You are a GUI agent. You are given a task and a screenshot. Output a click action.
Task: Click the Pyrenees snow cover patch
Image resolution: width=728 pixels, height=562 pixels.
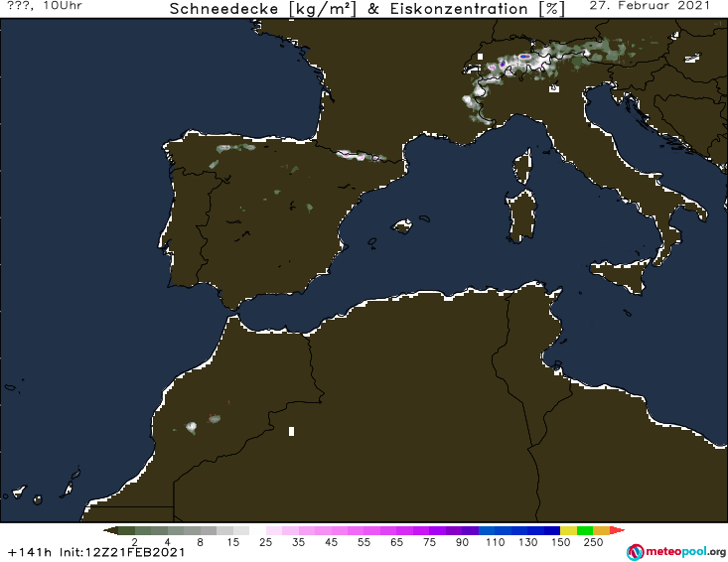361,156
